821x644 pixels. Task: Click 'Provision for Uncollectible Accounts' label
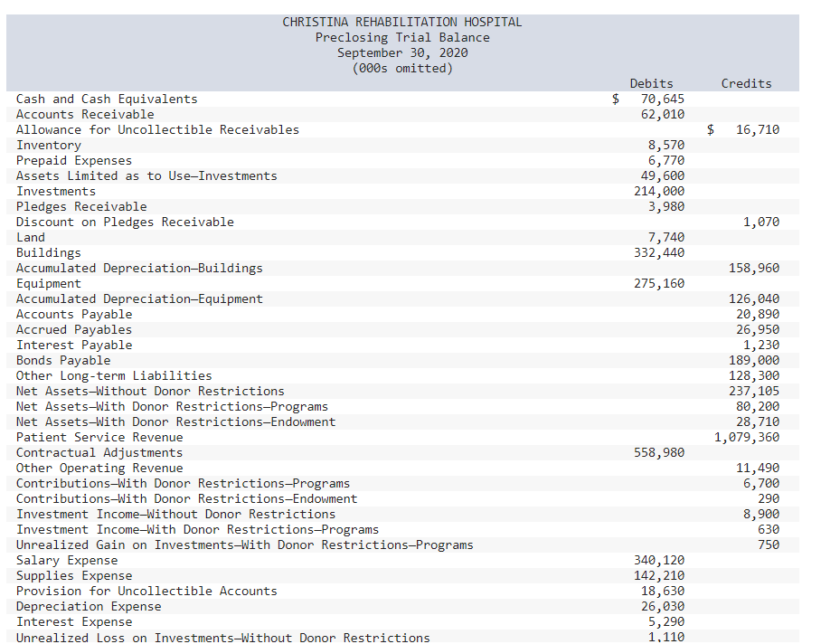click(146, 592)
